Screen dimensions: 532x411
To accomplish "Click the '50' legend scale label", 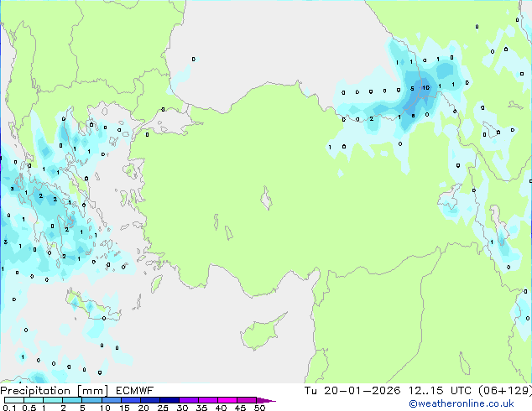I will (260, 408).
